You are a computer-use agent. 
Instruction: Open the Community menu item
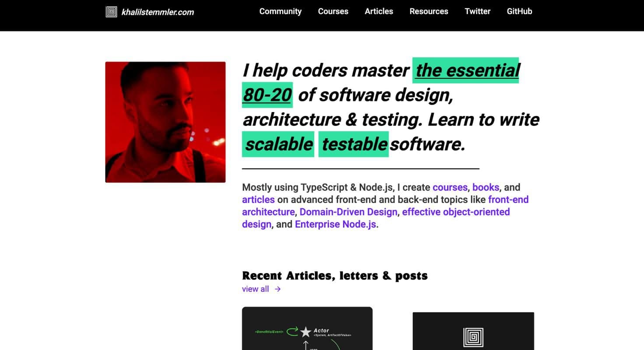click(280, 11)
